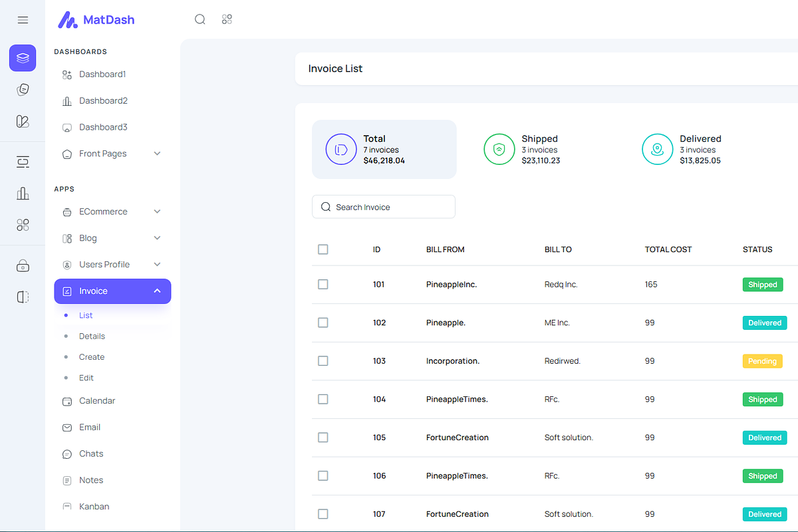
Task: Click the Users Profile avatar icon
Action: coord(66,265)
